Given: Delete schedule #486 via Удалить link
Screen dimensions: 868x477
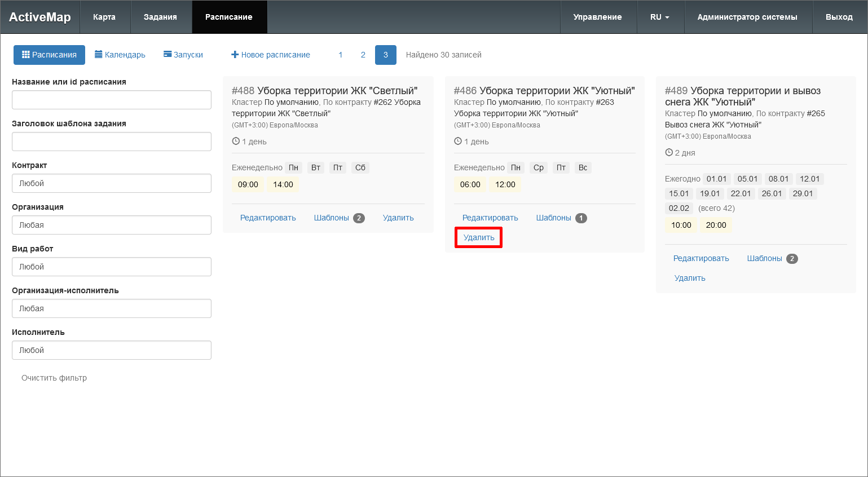Looking at the screenshot, I should click(479, 237).
